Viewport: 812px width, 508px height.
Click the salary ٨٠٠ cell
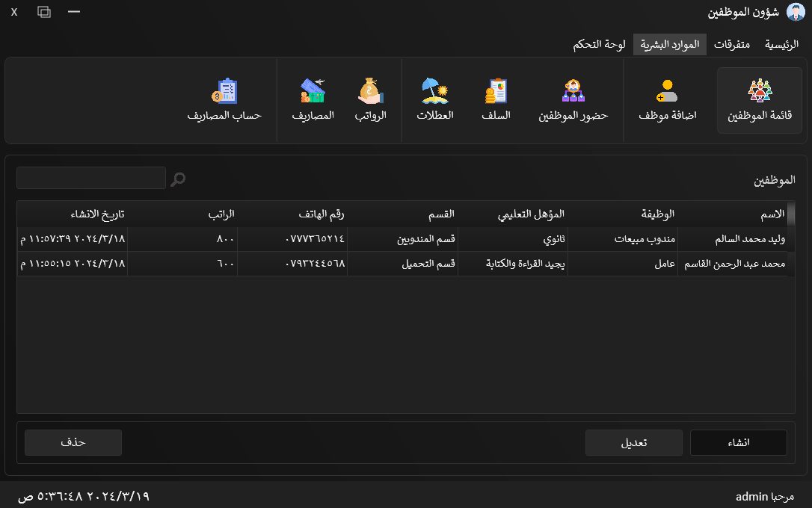(x=182, y=239)
